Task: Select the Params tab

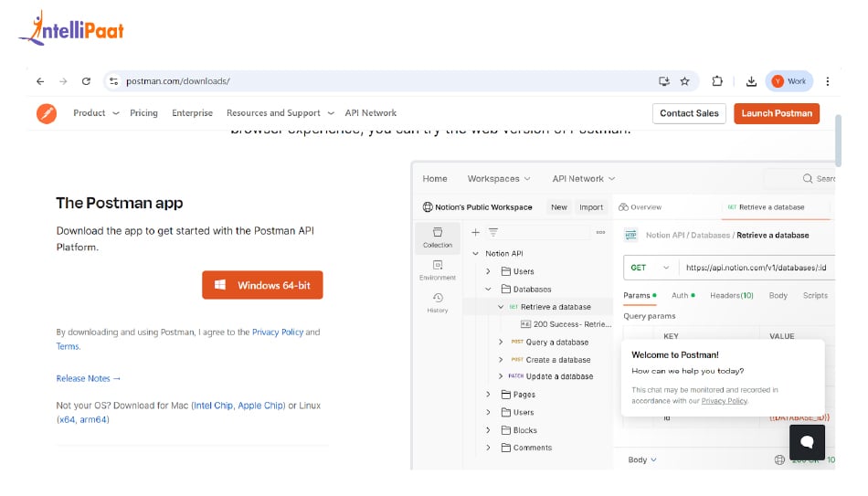Action: click(x=640, y=296)
